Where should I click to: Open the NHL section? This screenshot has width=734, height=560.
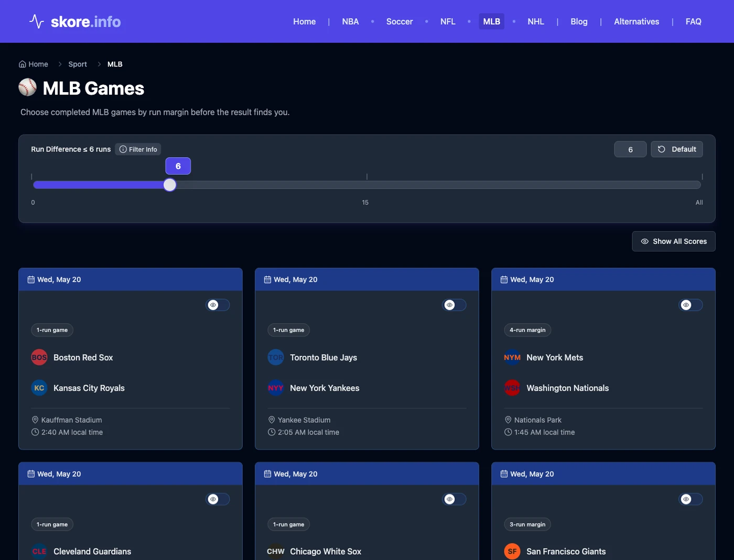click(536, 21)
